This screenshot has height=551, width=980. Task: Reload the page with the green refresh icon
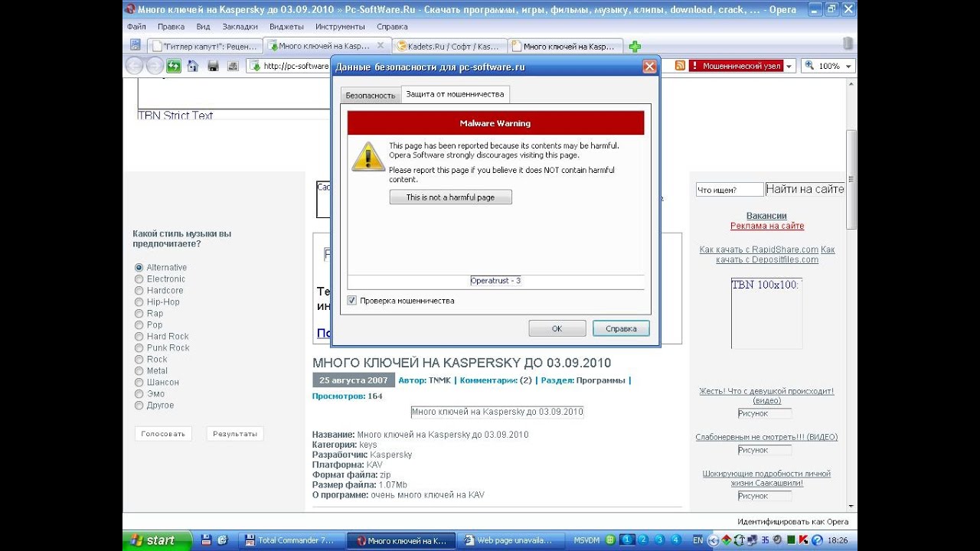coord(174,66)
